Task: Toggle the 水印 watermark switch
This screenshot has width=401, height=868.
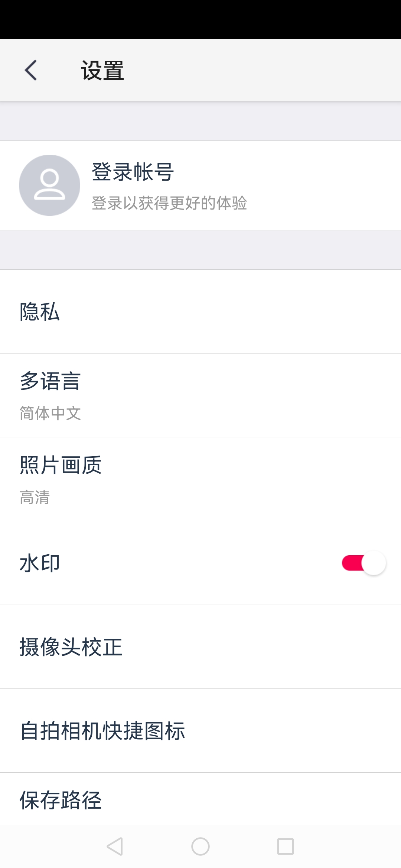Action: point(363,563)
